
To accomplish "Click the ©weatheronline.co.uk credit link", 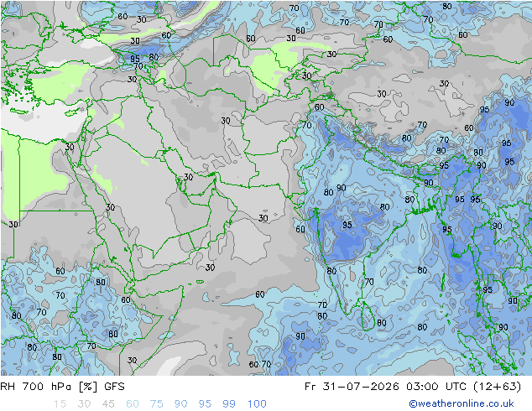I will [x=461, y=403].
